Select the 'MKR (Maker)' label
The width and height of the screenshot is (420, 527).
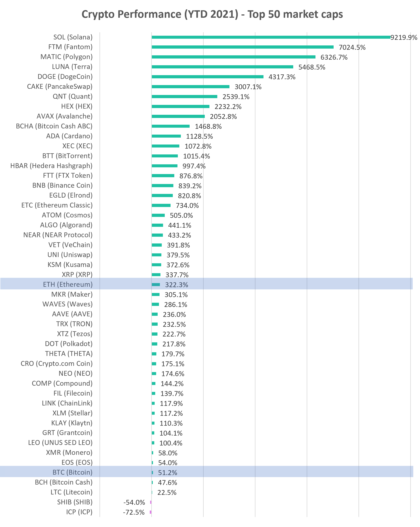pyautogui.click(x=72, y=294)
